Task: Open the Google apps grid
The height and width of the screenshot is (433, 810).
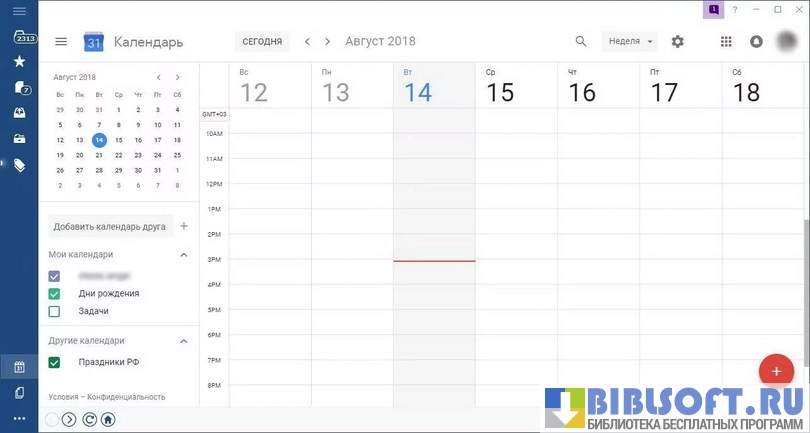Action: pyautogui.click(x=726, y=42)
